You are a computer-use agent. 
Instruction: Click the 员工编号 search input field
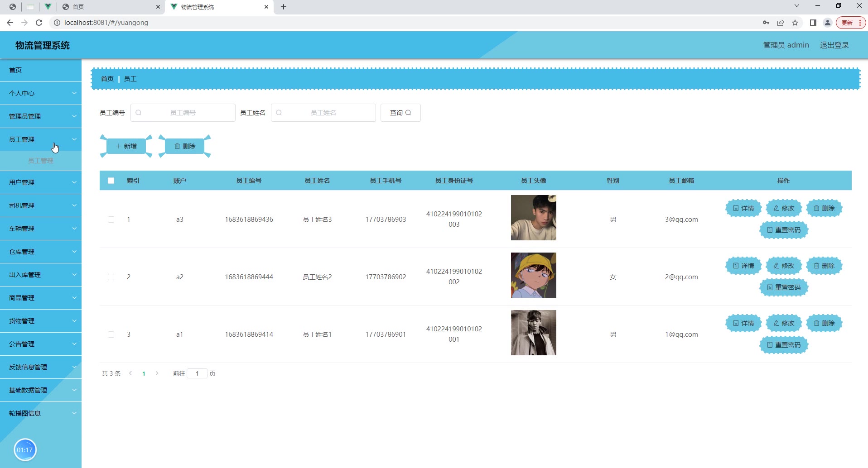pos(183,113)
